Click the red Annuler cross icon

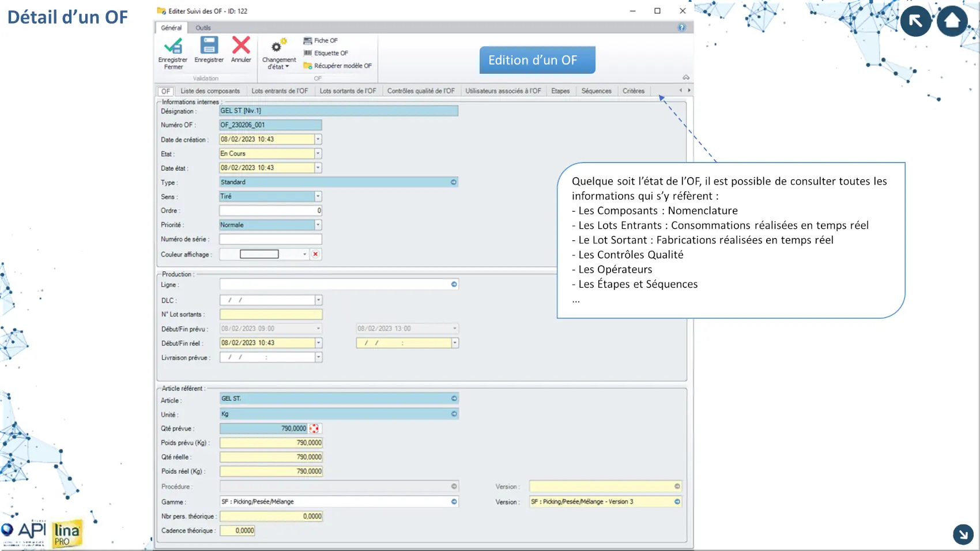pos(241,46)
